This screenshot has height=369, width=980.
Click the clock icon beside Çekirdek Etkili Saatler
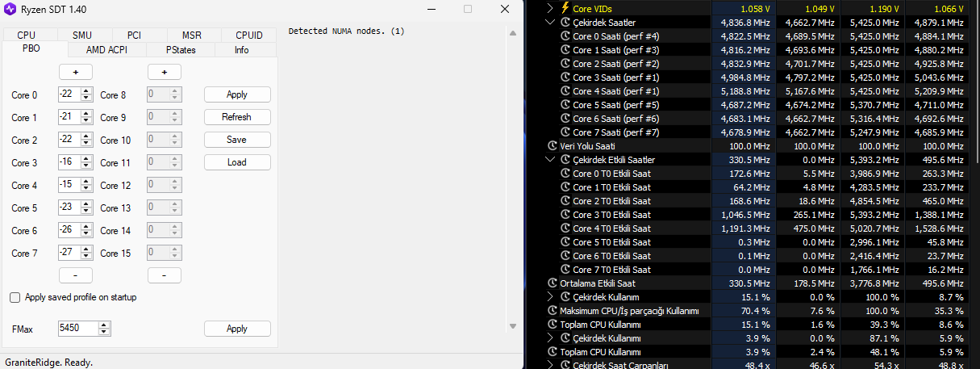pyautogui.click(x=565, y=160)
